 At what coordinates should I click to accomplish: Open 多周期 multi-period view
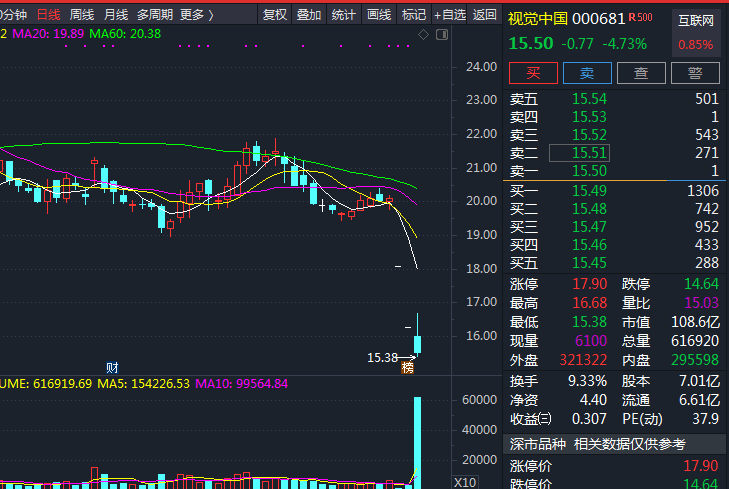[x=155, y=15]
